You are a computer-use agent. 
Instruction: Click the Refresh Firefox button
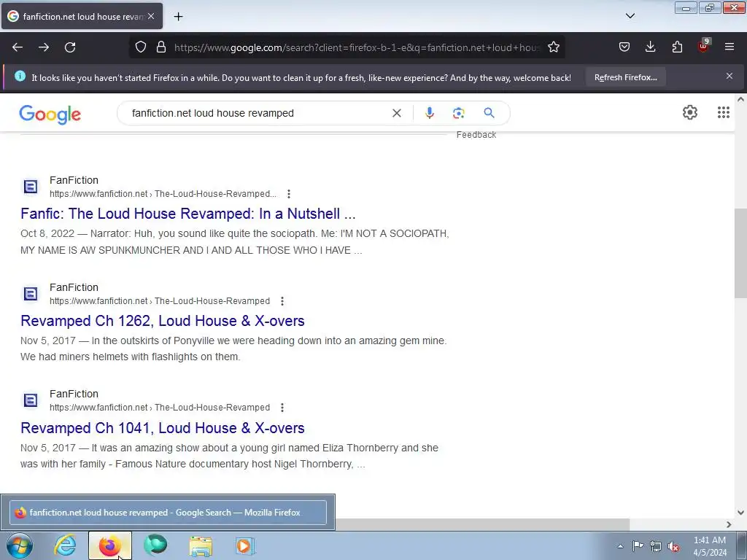click(625, 77)
